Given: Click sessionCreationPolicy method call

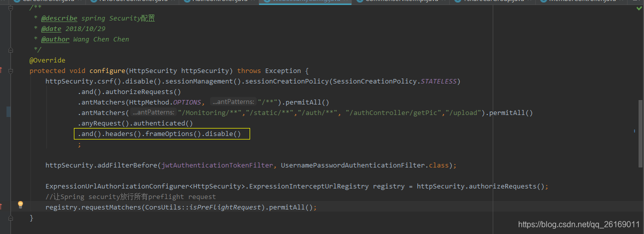Looking at the screenshot, I should point(288,81).
